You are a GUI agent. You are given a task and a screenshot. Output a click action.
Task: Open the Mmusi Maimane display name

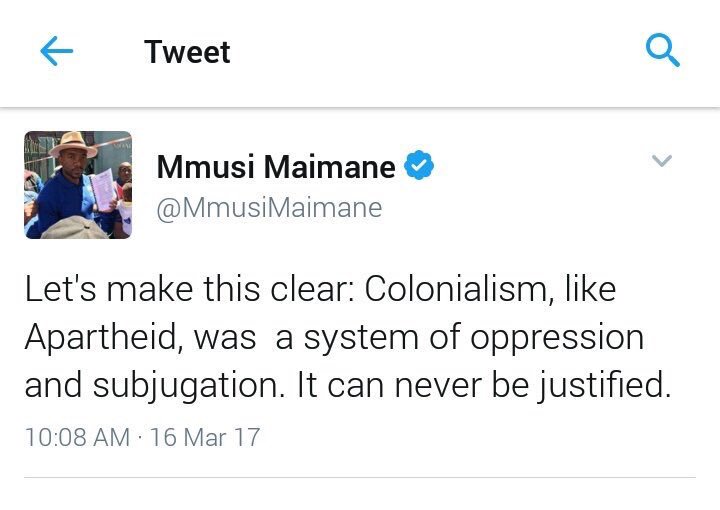(276, 166)
